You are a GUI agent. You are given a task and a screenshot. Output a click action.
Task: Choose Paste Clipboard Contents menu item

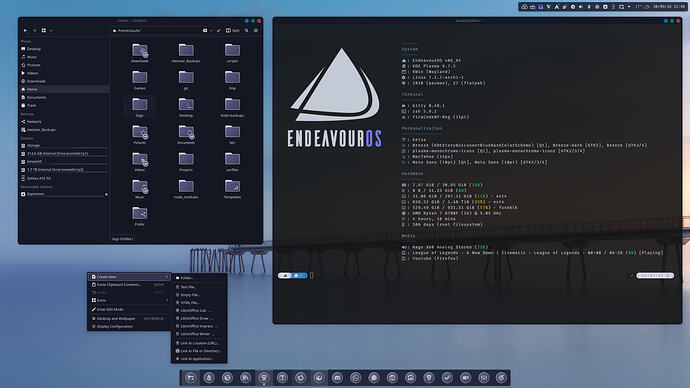click(x=129, y=285)
